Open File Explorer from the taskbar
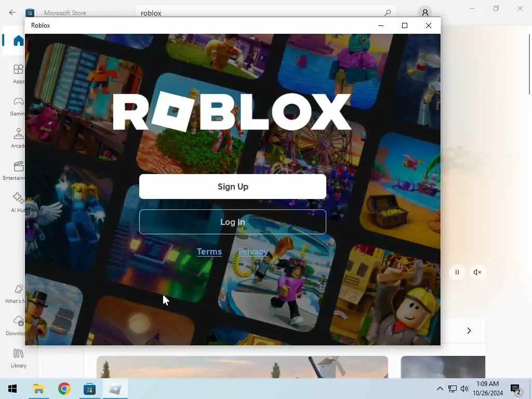The image size is (532, 399). pos(38,389)
